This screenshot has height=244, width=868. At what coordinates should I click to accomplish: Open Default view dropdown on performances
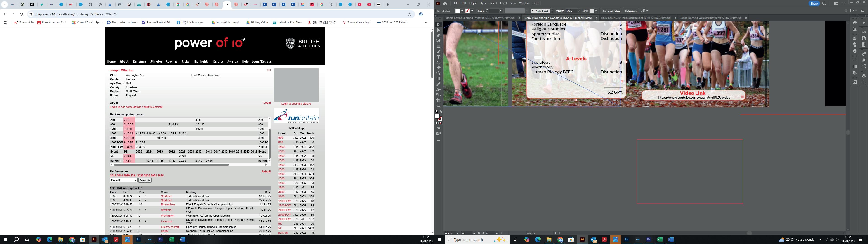coord(124,180)
